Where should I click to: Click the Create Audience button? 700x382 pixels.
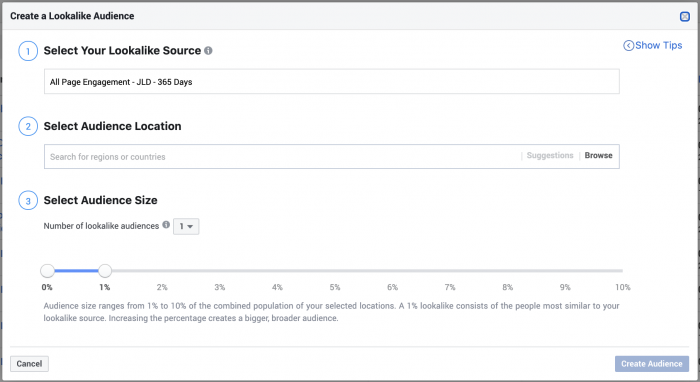652,364
